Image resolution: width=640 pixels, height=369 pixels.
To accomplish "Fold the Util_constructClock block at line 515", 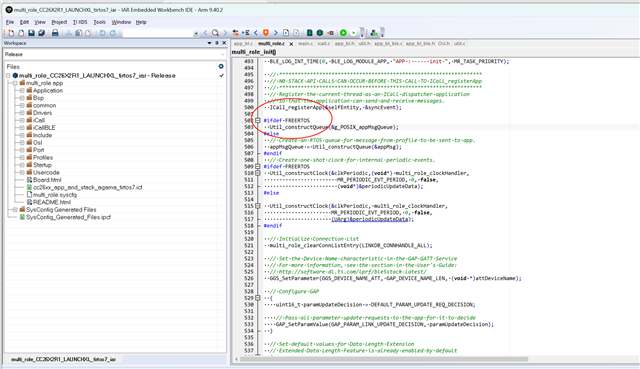I will pos(258,206).
